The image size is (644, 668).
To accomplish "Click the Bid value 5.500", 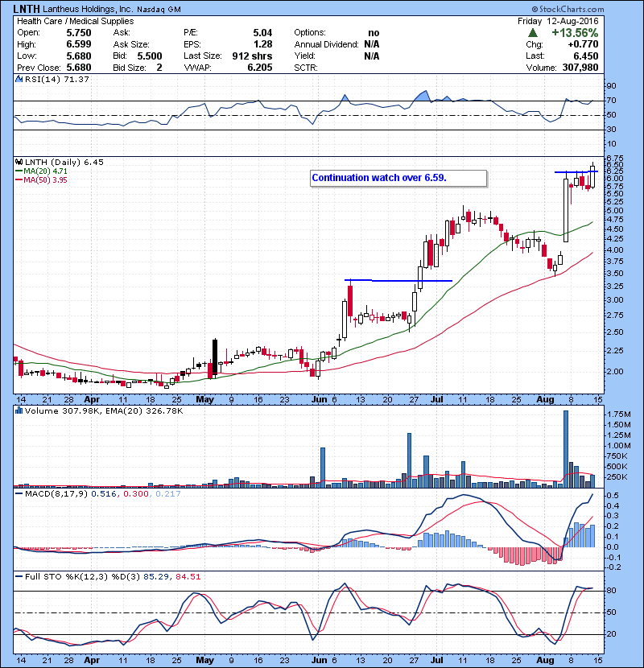I will (x=150, y=56).
